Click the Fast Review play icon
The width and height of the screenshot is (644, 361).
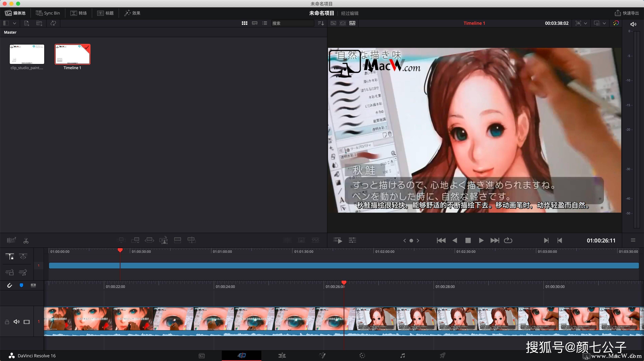click(338, 240)
